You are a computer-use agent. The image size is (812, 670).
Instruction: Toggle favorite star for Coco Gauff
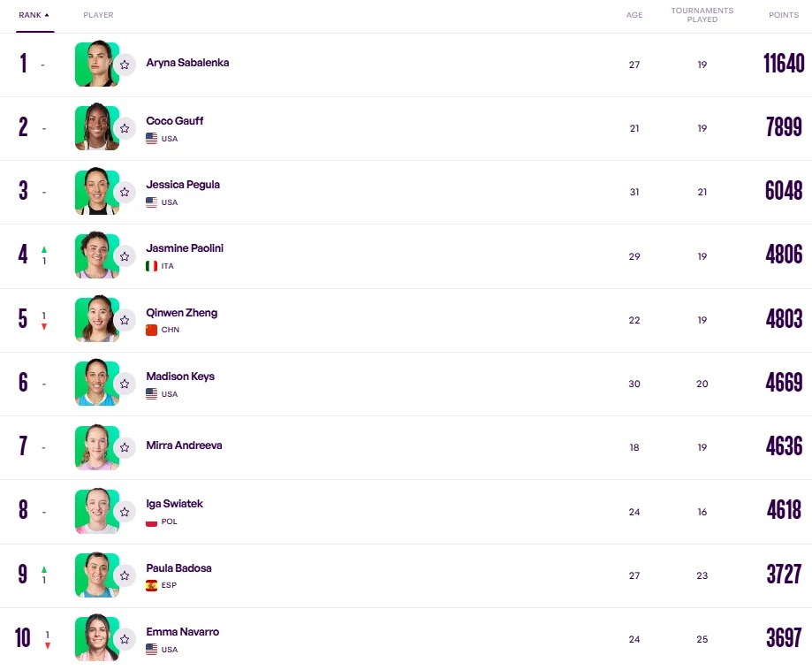point(125,128)
